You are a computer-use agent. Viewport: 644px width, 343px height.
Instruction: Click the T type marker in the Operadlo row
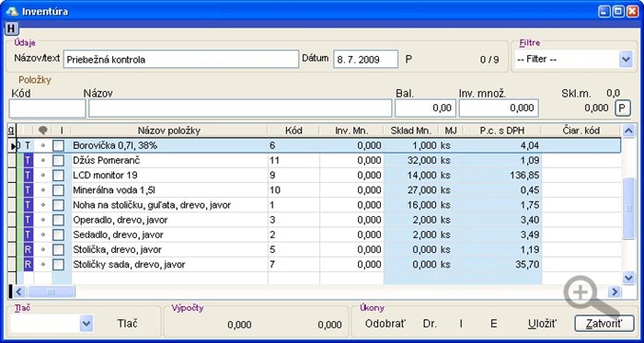pos(28,220)
